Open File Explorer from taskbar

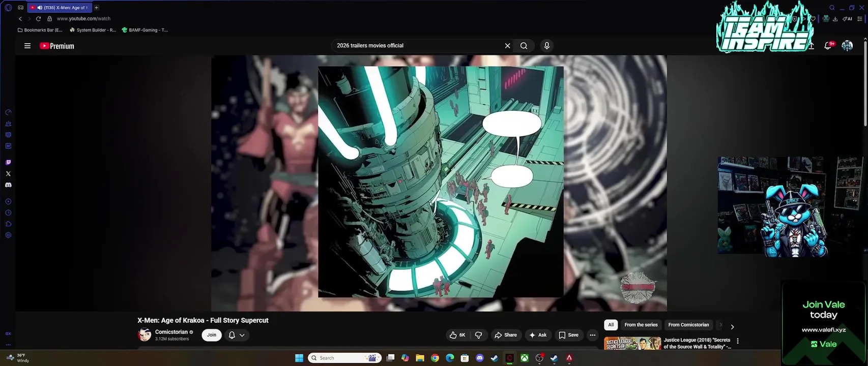[420, 358]
